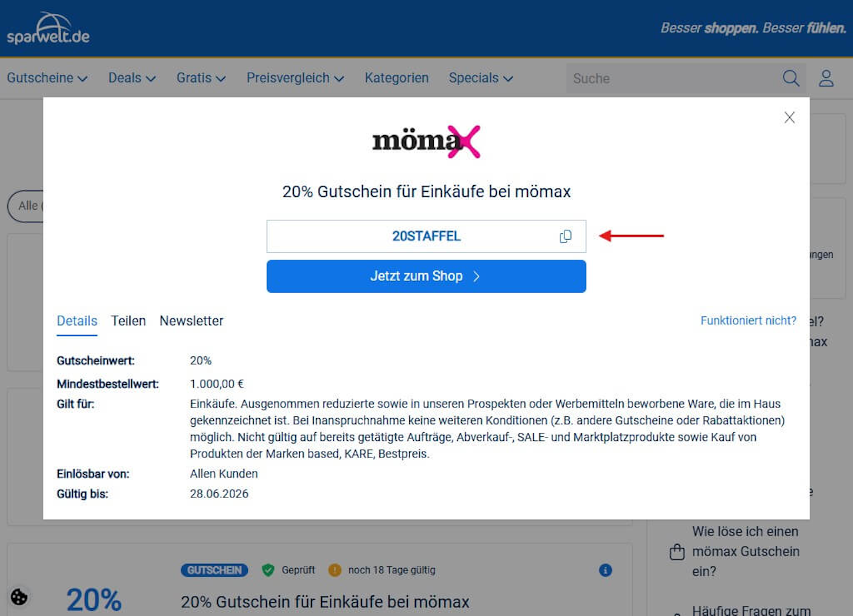Open 'Wie löse ich einen mömax Gutschein ein?'
The image size is (853, 616).
coord(746,551)
